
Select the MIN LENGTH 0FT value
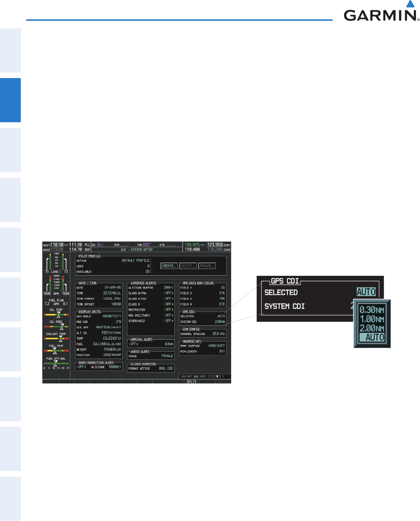(x=222, y=351)
